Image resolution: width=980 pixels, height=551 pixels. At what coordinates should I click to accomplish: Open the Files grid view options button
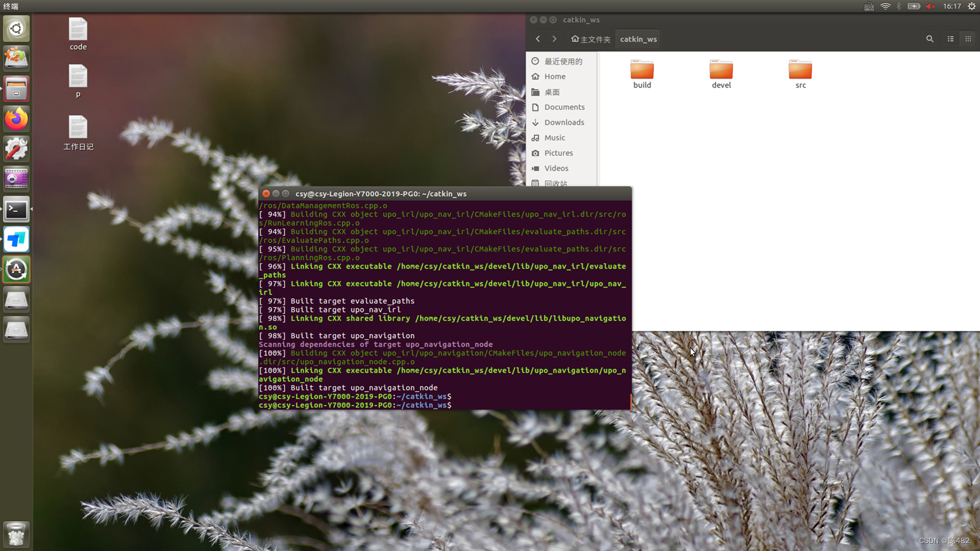point(968,39)
